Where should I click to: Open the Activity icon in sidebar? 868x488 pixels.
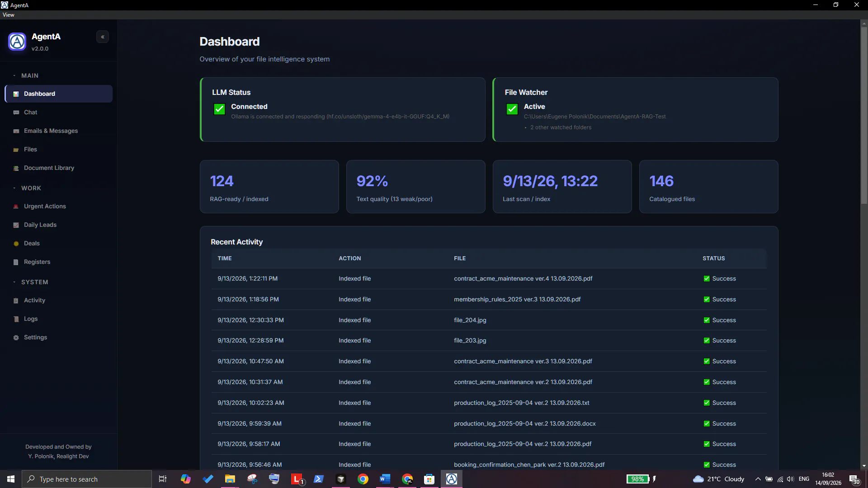point(16,300)
